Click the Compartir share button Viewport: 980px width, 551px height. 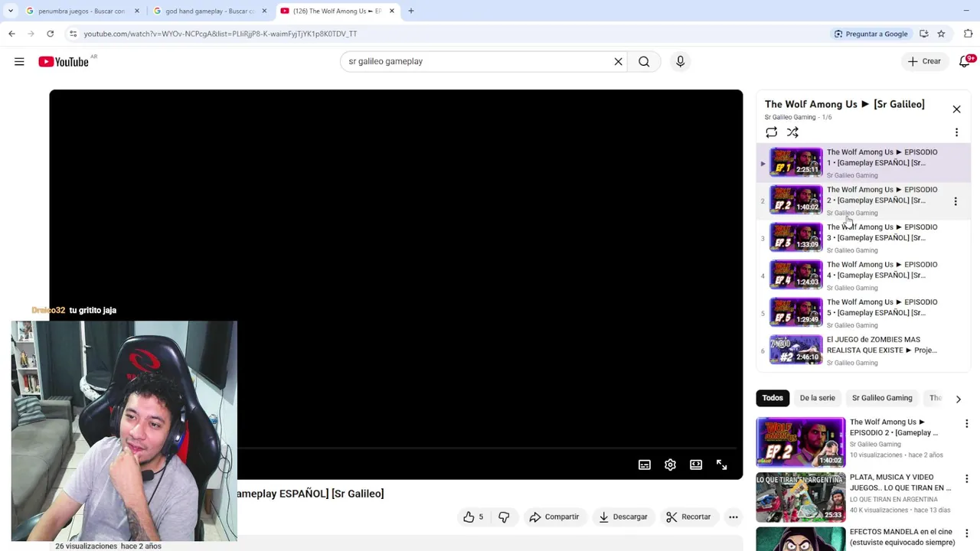click(x=554, y=517)
